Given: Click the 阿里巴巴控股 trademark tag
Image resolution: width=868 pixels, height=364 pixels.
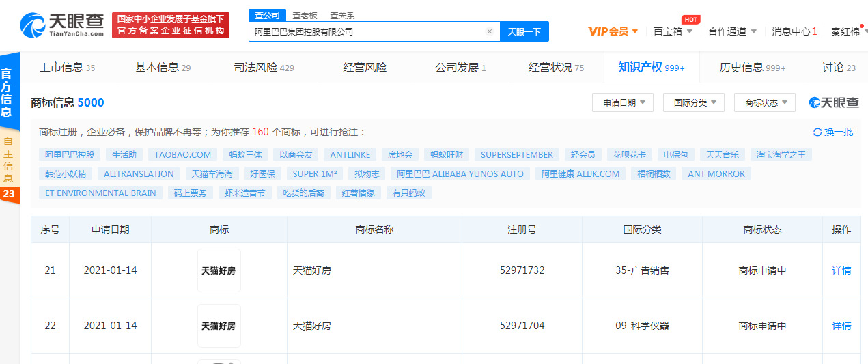Looking at the screenshot, I should pos(70,154).
